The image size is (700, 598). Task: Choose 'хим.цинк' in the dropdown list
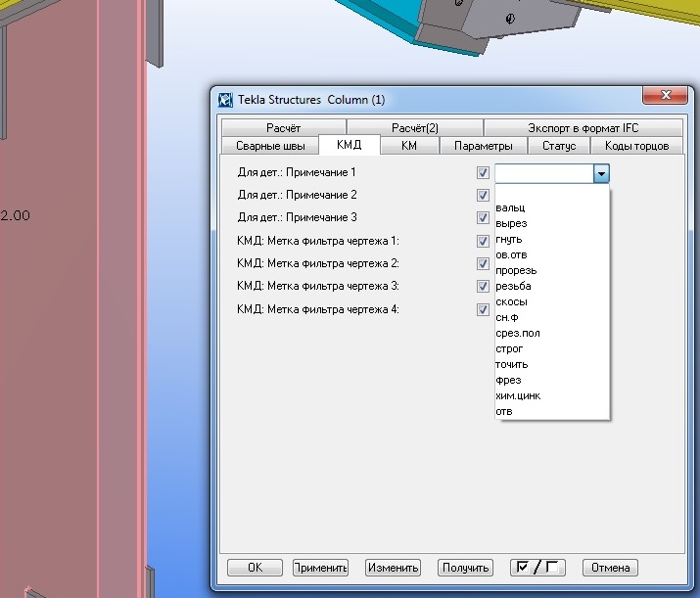click(x=518, y=395)
